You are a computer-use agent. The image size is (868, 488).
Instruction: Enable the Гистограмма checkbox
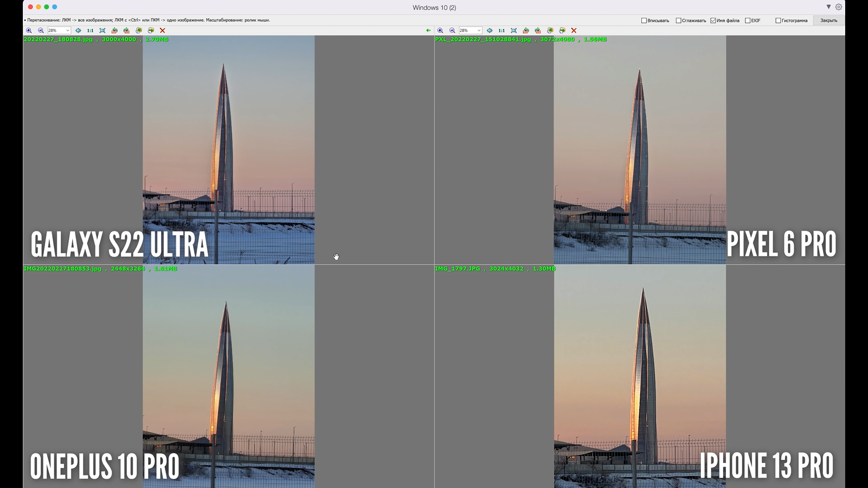[x=778, y=21]
